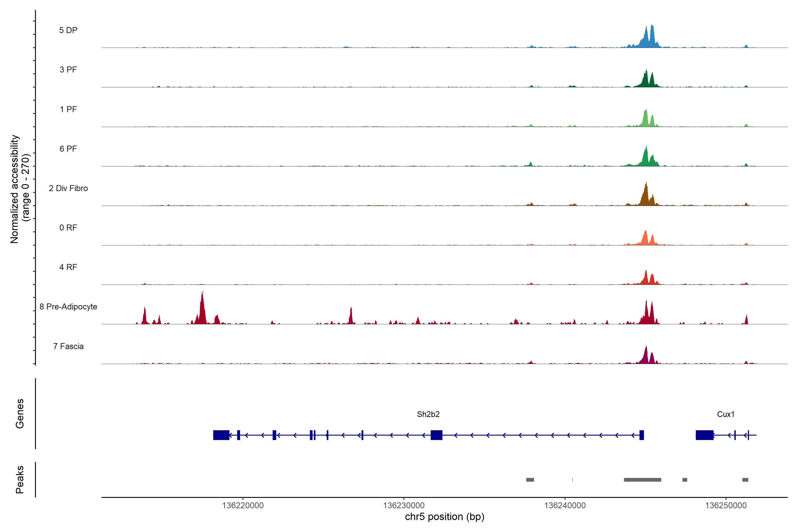This screenshot has width=798, height=532.
Task: Click the 8 Pre-Adipocyte track label
Action: tap(68, 307)
